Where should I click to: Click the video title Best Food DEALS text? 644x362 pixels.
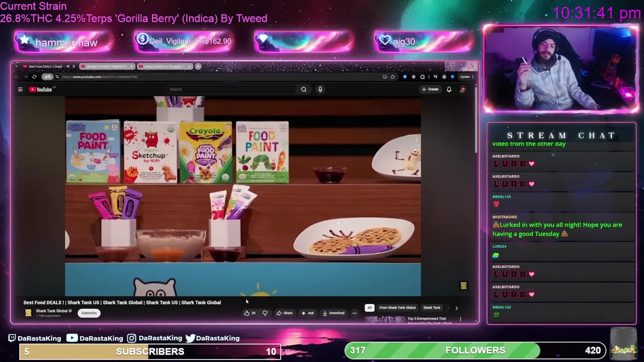point(122,303)
